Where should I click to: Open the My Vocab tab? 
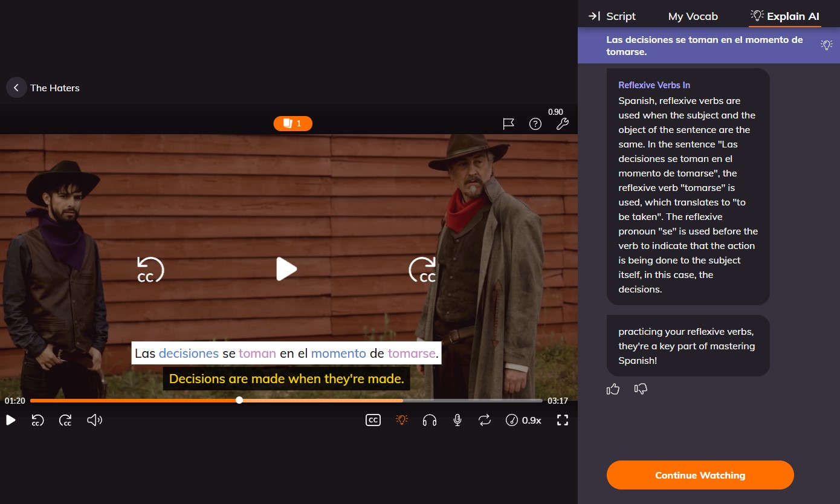pos(693,16)
